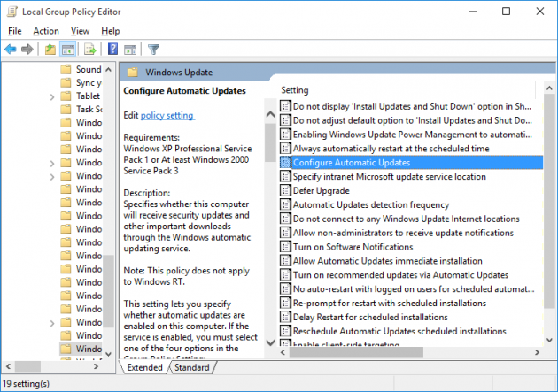Click the settings list horizontal scrollbar thumb
The height and width of the screenshot is (392, 558).
(356, 352)
